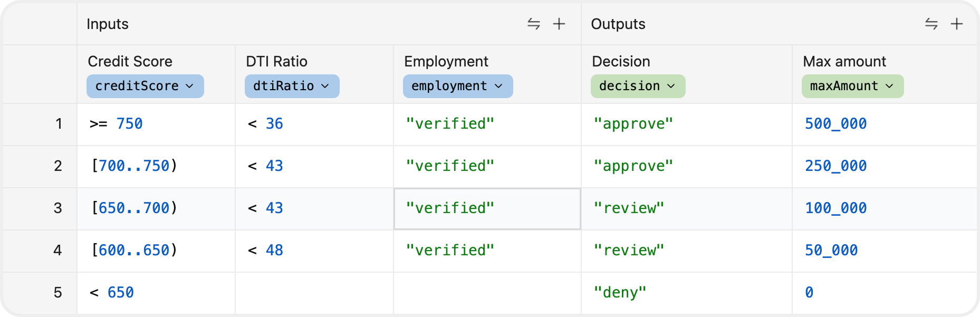Edit the 0 max amount cell
This screenshot has height=317, width=980.
point(885,293)
